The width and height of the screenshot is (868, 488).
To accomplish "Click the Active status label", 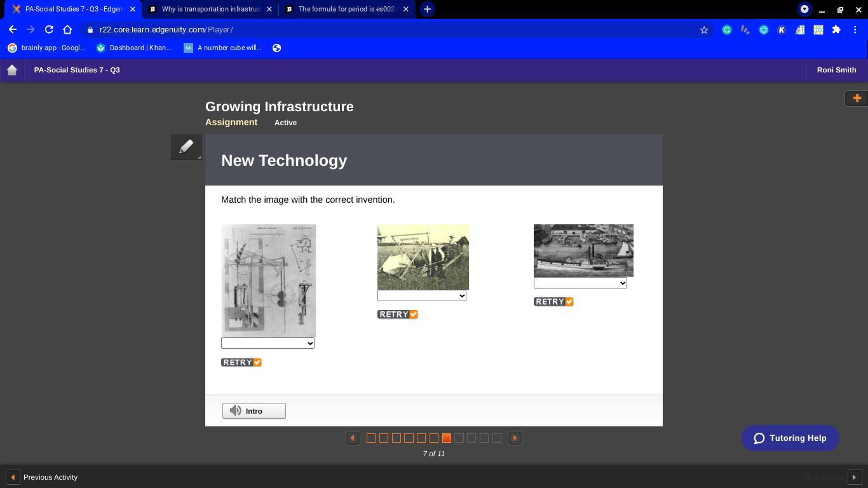I will (x=285, y=123).
